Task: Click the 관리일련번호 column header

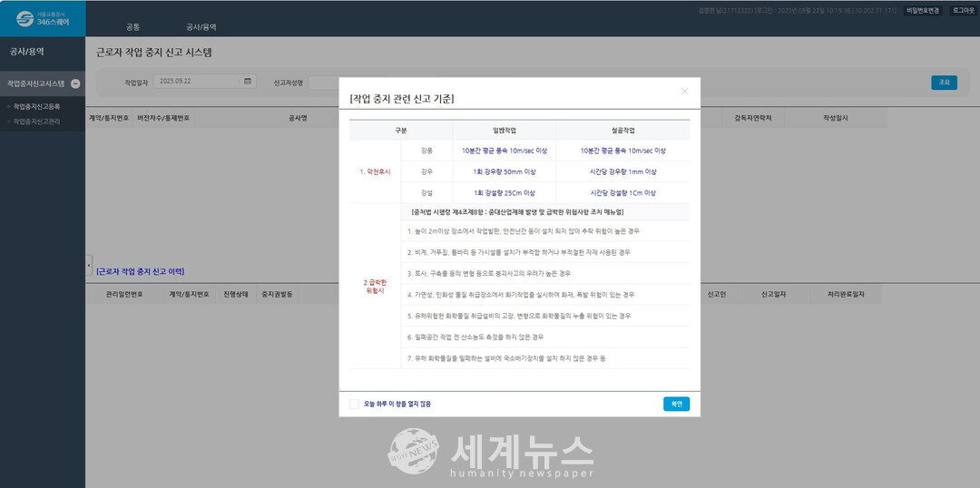Action: [124, 295]
